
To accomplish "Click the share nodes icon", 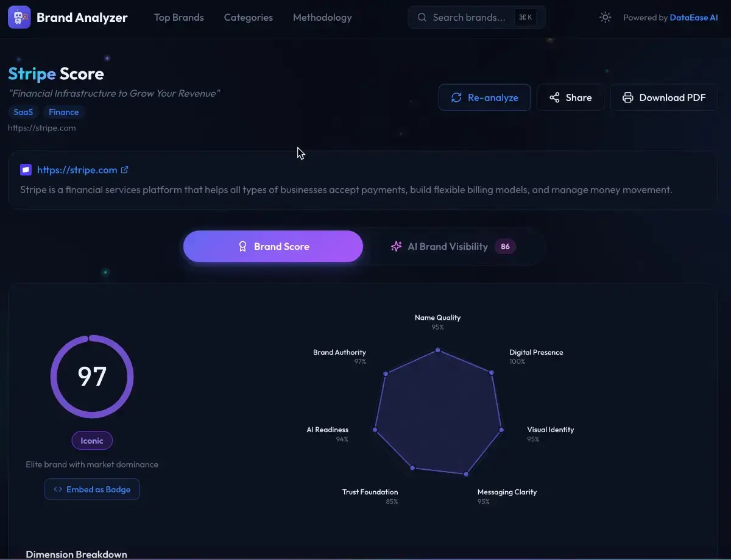I will click(554, 97).
